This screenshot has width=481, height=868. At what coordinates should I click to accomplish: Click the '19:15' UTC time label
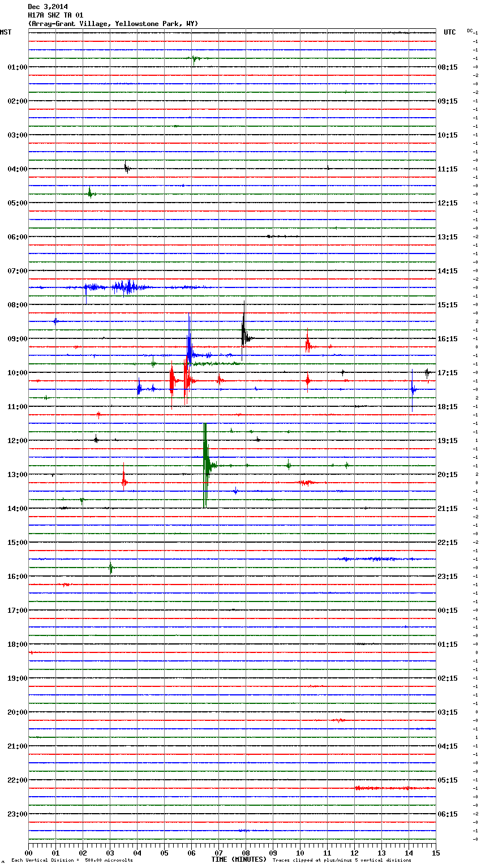pos(448,441)
